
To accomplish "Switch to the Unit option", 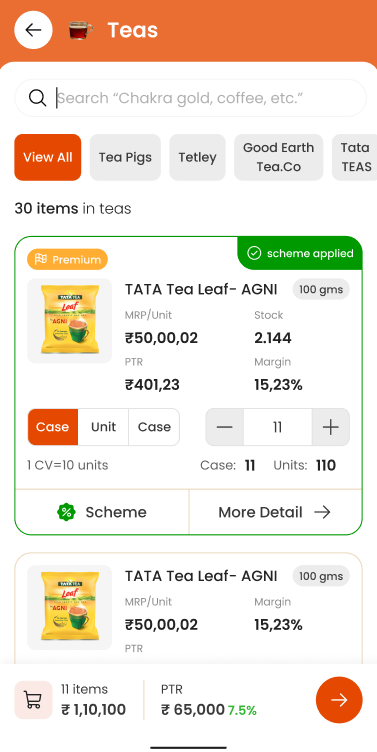I will click(x=104, y=427).
